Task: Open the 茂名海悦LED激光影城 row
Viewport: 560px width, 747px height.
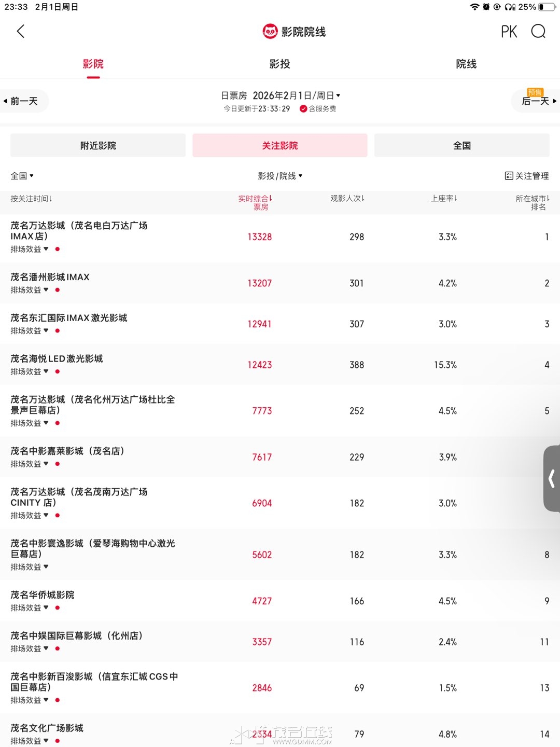Action: (x=57, y=359)
